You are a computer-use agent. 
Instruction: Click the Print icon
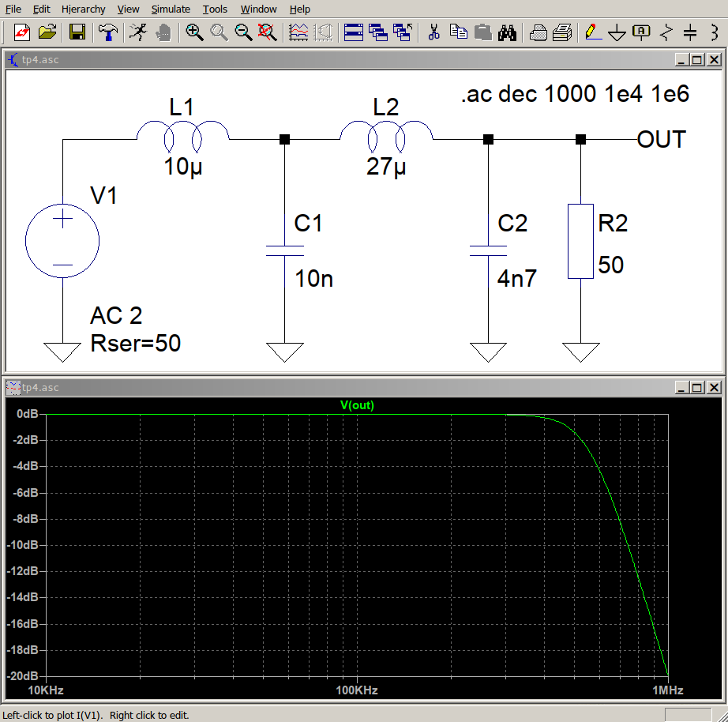coord(562,32)
